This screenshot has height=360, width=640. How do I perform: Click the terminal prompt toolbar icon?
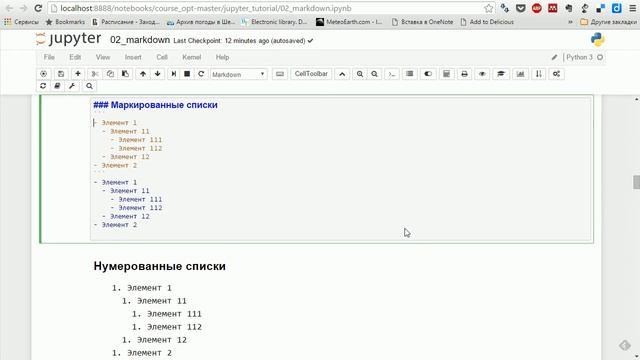[392, 74]
